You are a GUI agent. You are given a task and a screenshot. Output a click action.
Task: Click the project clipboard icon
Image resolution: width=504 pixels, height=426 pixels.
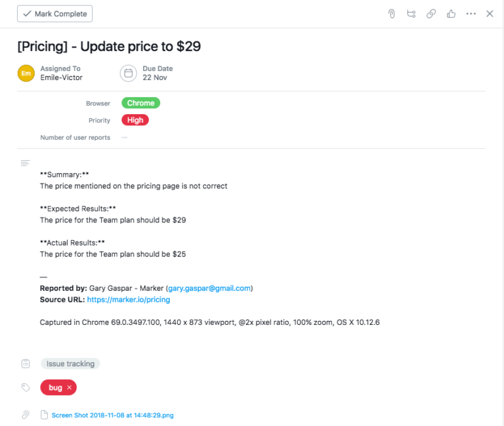click(26, 364)
